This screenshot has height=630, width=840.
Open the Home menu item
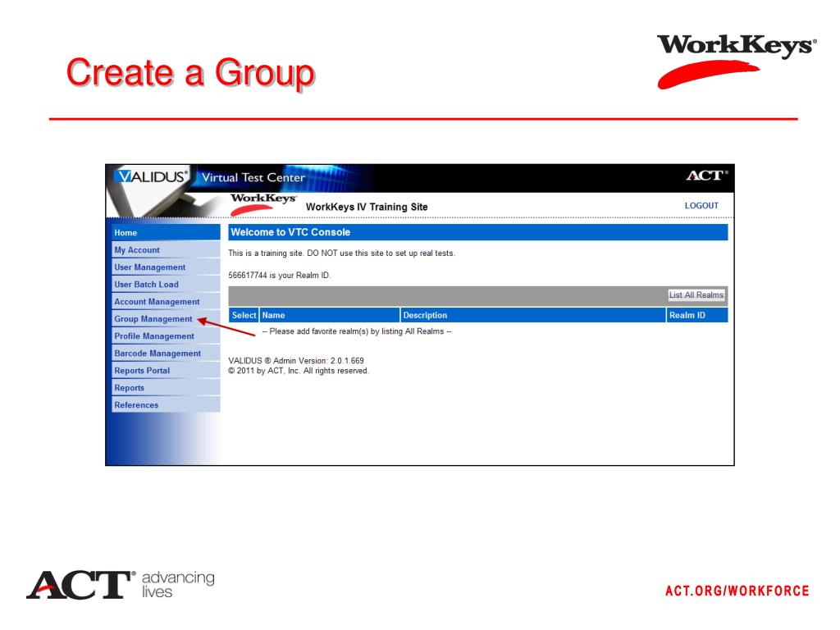tap(166, 232)
